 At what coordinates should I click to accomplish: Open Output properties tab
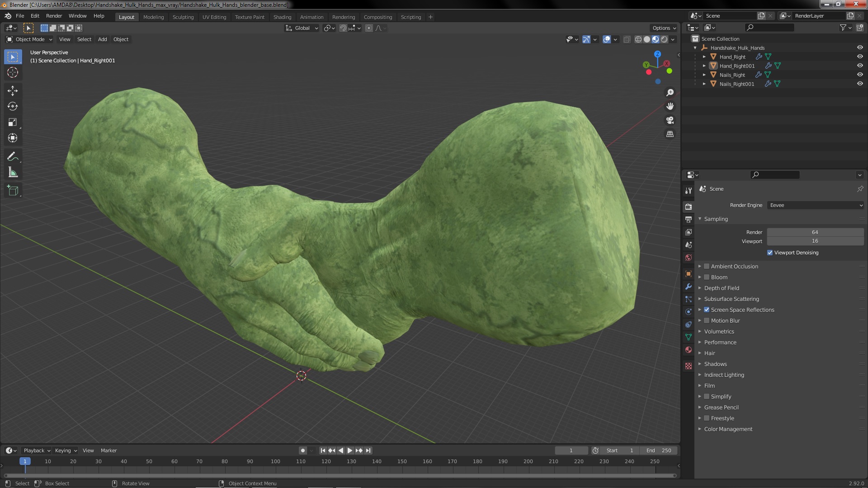pyautogui.click(x=689, y=219)
